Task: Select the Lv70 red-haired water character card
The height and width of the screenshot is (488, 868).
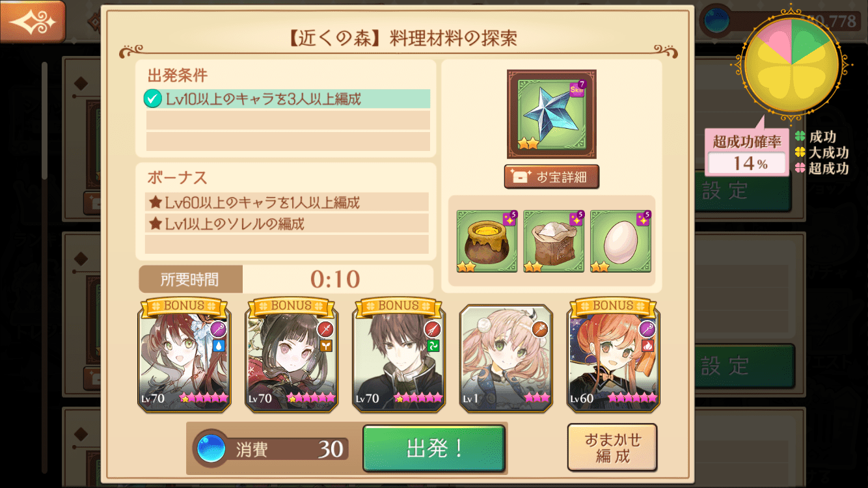Action: (185, 355)
